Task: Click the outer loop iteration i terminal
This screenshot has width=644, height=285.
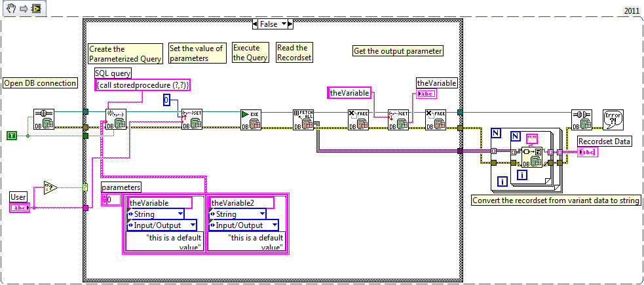Action: (502, 181)
